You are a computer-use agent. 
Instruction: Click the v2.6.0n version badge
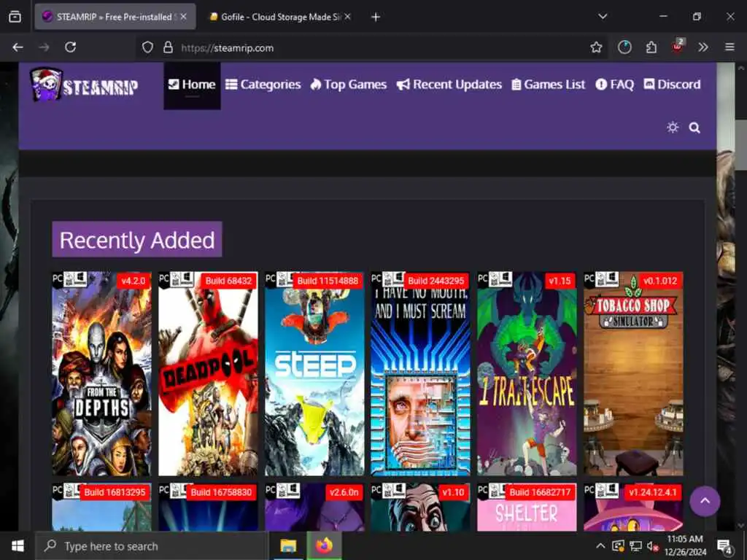coord(344,492)
